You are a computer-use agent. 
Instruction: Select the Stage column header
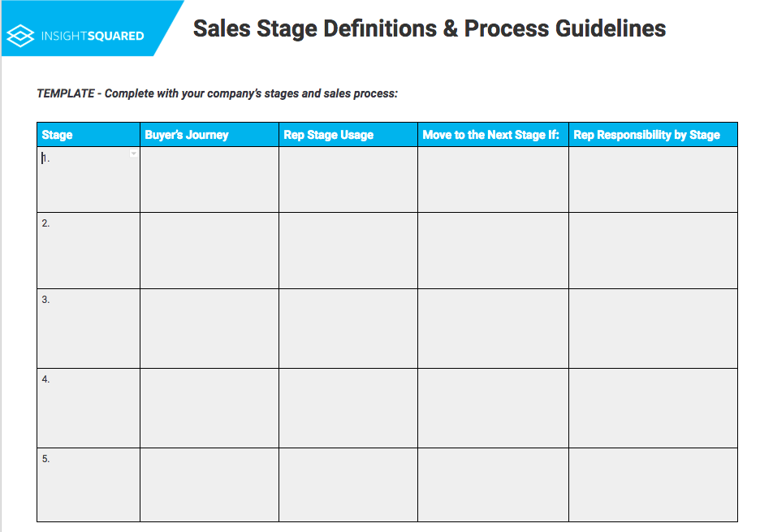click(x=89, y=135)
